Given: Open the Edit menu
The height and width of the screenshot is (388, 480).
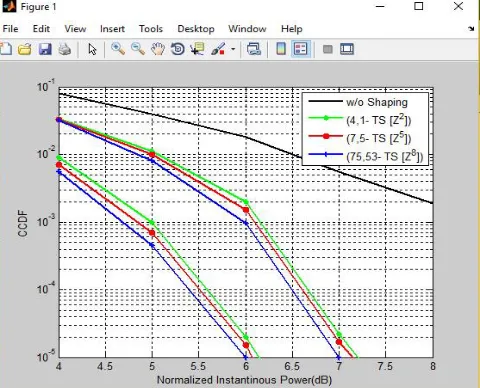Looking at the screenshot, I should [x=41, y=29].
